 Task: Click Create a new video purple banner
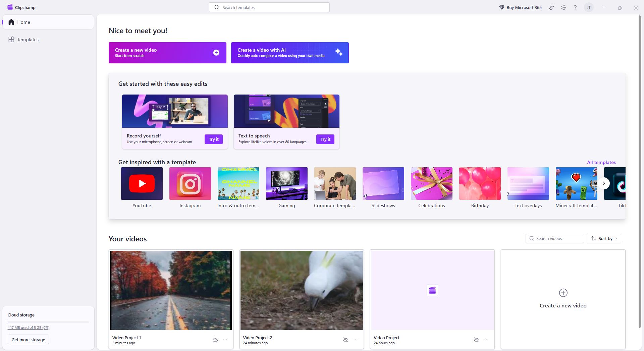tap(167, 53)
